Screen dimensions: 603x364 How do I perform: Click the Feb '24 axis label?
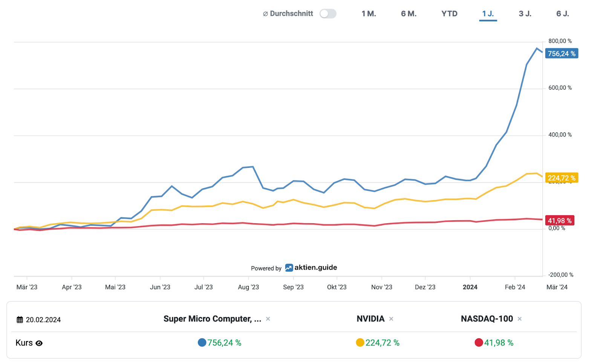click(x=515, y=287)
